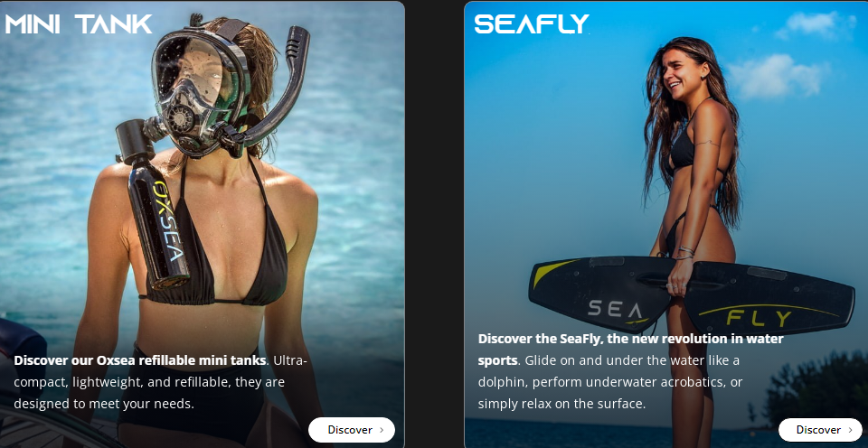Click the full-face snorkel mask in photo

(x=201, y=94)
